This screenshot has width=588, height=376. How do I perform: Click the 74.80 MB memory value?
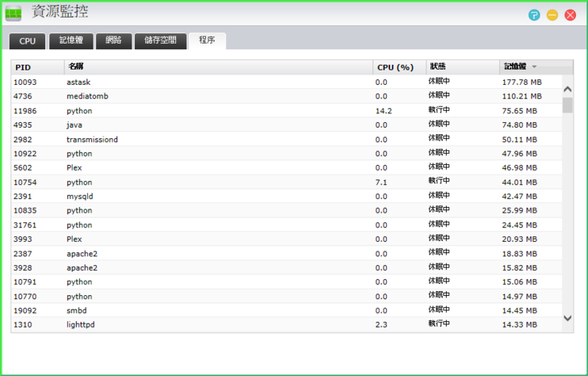click(520, 125)
